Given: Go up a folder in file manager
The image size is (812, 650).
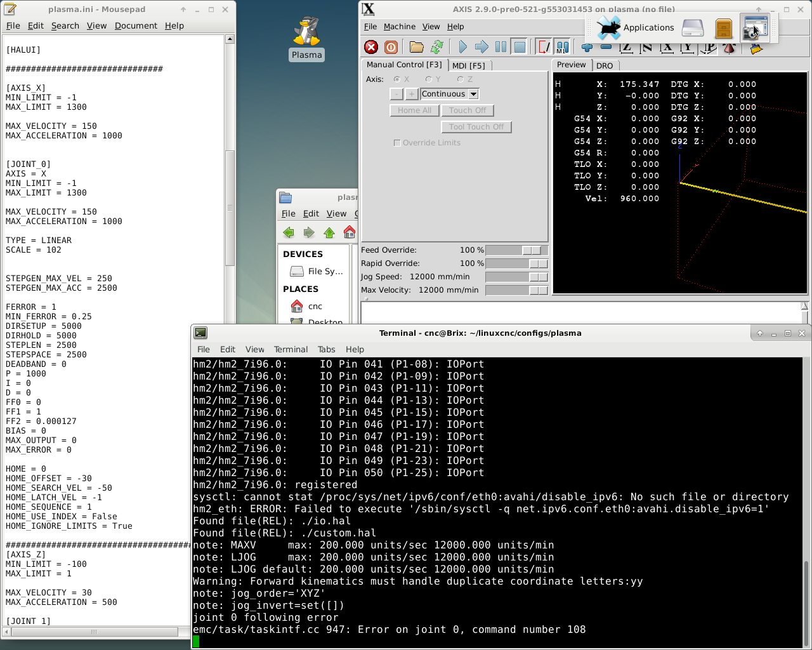Looking at the screenshot, I should pos(329,232).
